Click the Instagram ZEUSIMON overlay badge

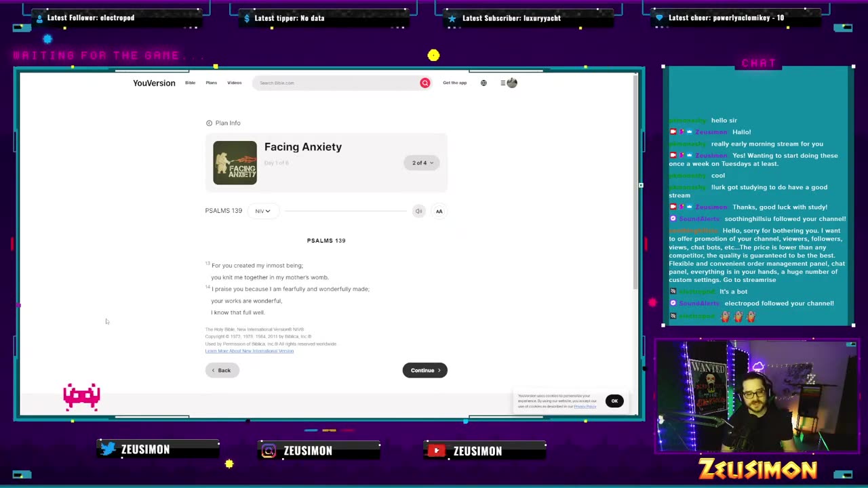319,450
